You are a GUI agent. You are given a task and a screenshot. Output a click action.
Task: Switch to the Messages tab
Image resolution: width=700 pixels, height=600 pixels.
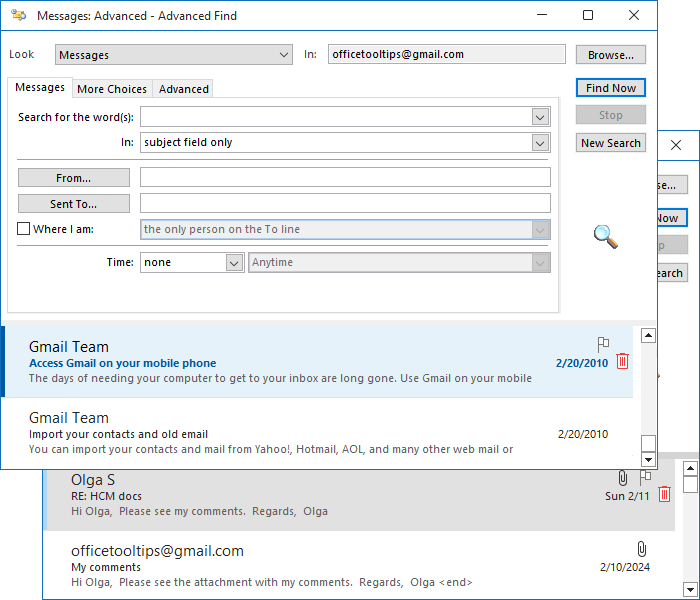[x=40, y=88]
